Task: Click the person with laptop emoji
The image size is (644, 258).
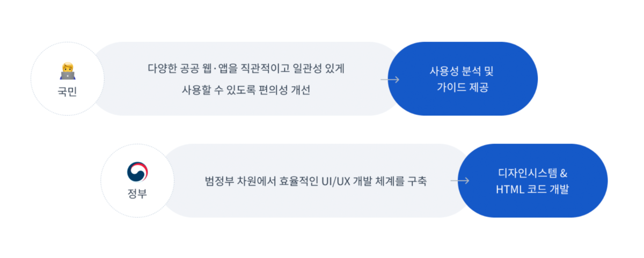Action: [68, 71]
